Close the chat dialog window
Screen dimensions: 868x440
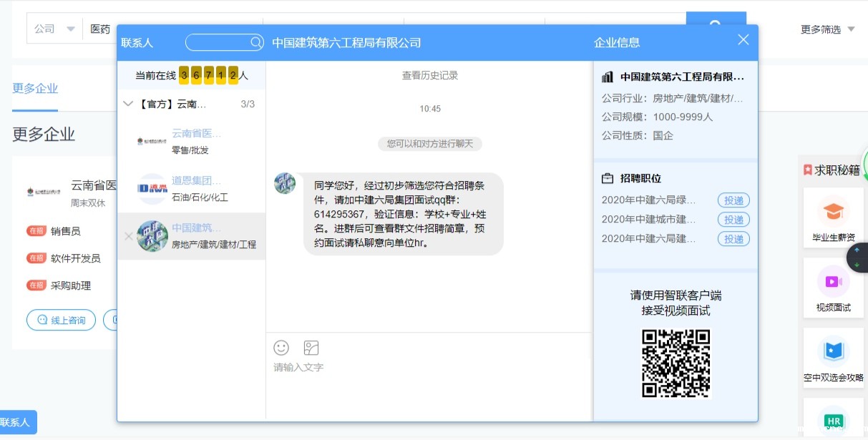click(743, 40)
